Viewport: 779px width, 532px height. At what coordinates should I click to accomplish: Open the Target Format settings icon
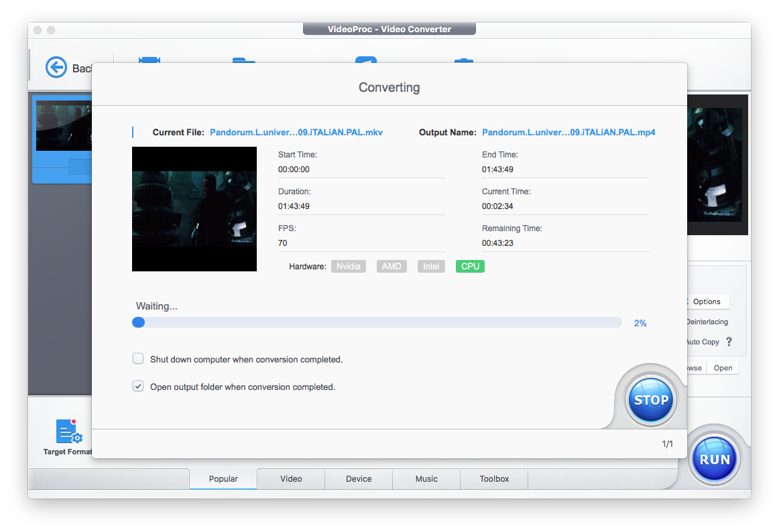pos(68,431)
